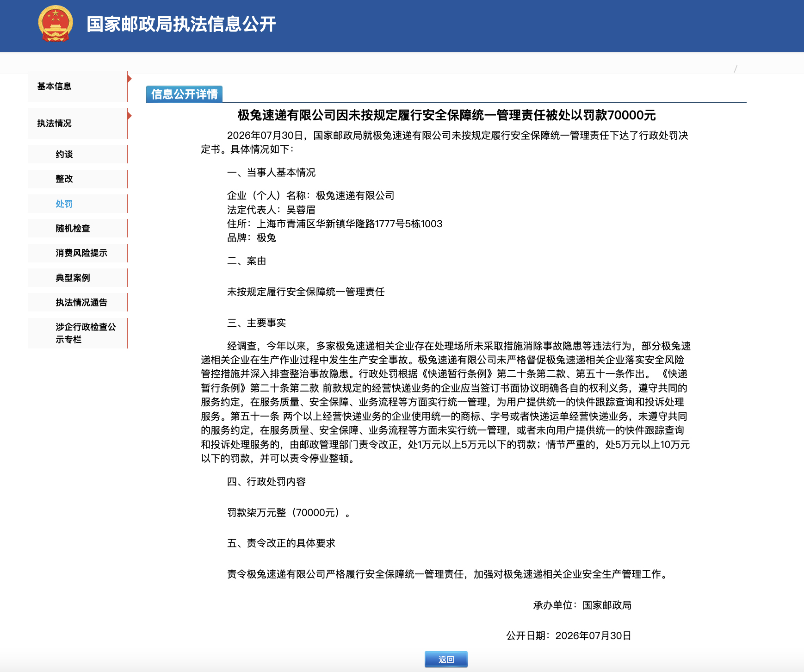Viewport: 804px width, 672px height.
Task: Click the text 罚款柒万元整（70000元）
Action: 289,513
